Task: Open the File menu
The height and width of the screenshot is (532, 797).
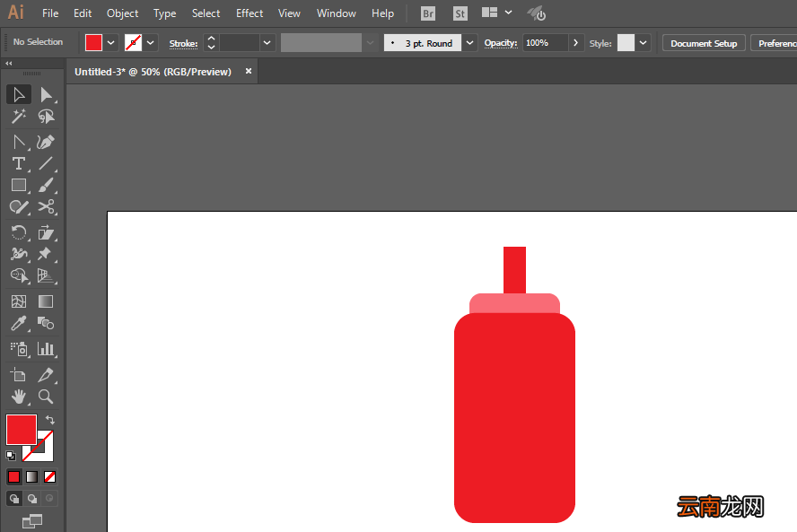Action: (x=50, y=13)
